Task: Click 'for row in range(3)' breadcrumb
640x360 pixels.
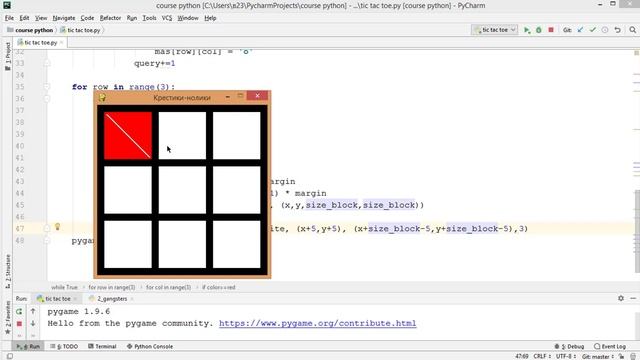Action: [111, 287]
